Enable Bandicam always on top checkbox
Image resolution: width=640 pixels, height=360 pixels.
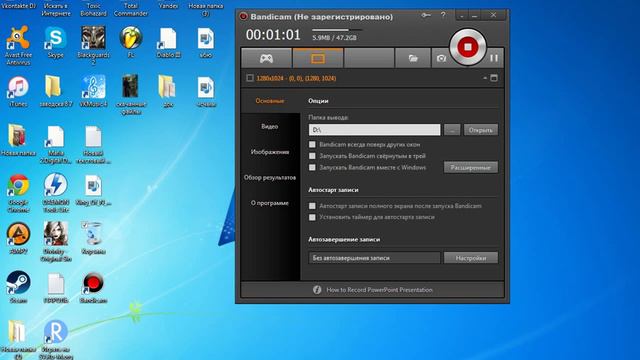312,144
